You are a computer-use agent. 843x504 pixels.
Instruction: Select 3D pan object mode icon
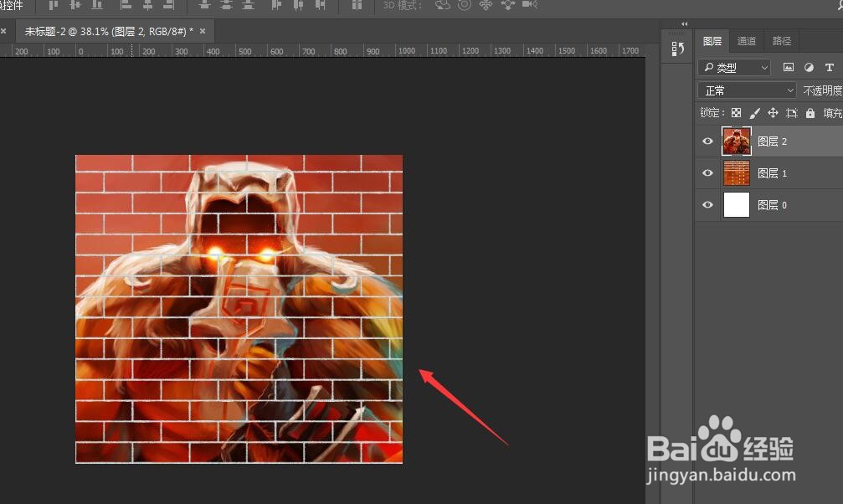(x=486, y=5)
